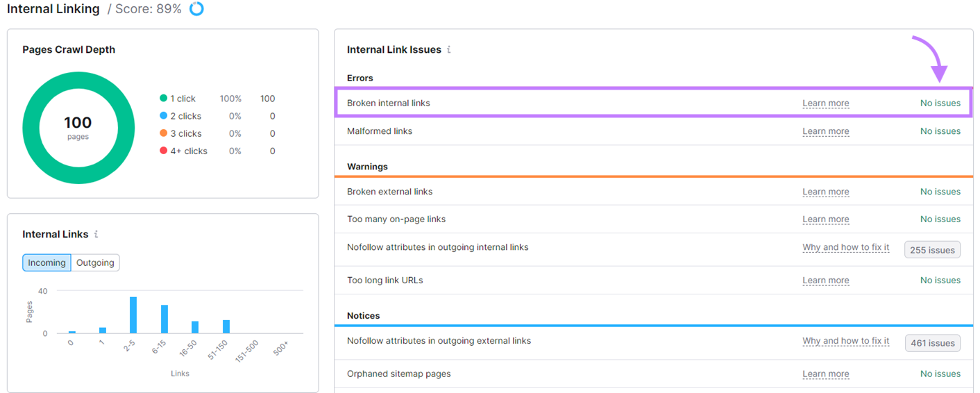Screen dimensions: 980x393
Task: Open Why and how to fix it for internal nofollow
Action: 845,247
